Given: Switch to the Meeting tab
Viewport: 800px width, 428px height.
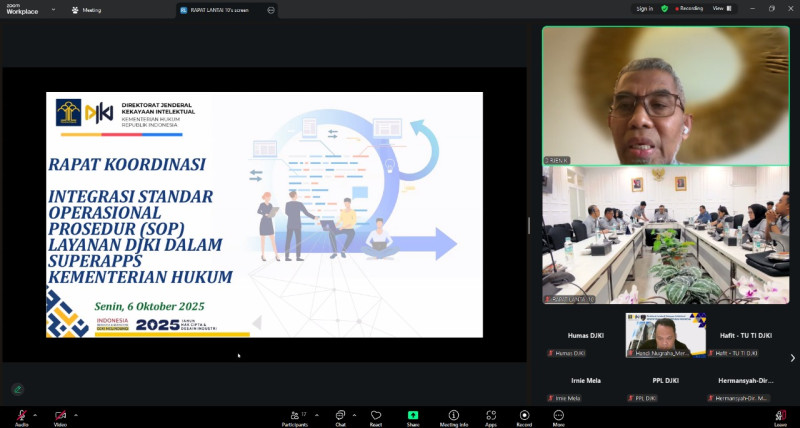Looking at the screenshot, I should 87,10.
